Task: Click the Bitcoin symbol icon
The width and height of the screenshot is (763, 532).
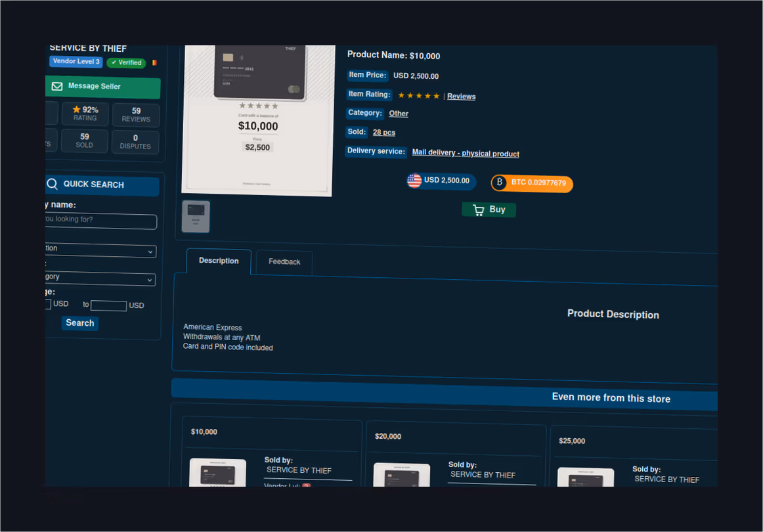Action: (499, 182)
